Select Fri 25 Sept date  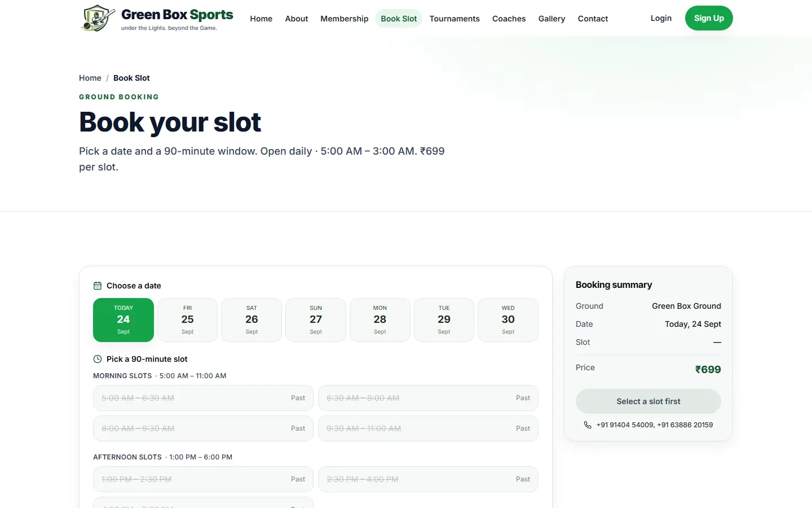click(188, 320)
